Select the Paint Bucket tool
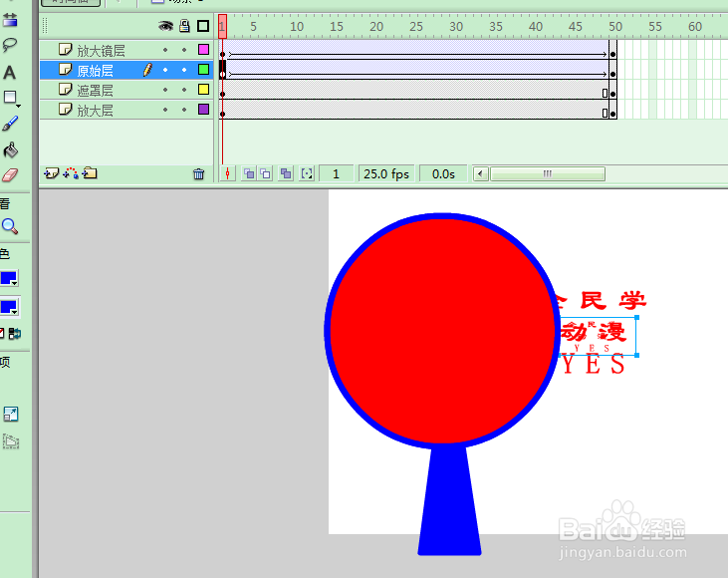Screen dimensions: 728x578 [x=10, y=149]
